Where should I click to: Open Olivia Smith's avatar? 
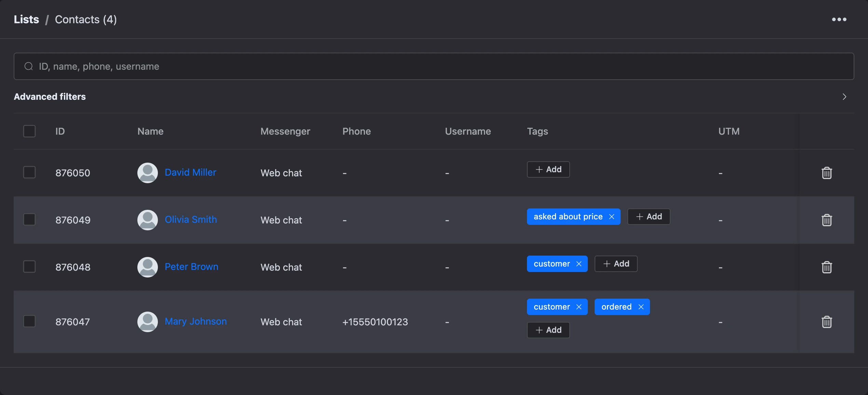point(148,220)
